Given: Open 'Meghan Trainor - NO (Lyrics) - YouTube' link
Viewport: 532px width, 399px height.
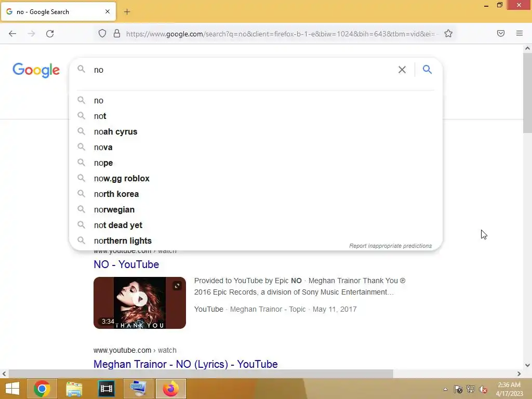Looking at the screenshot, I should pos(185,364).
